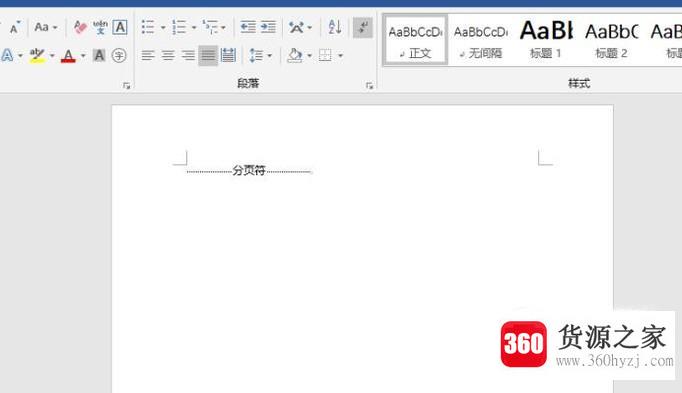Open Font dialog launcher
The width and height of the screenshot is (682, 393).
(x=127, y=86)
